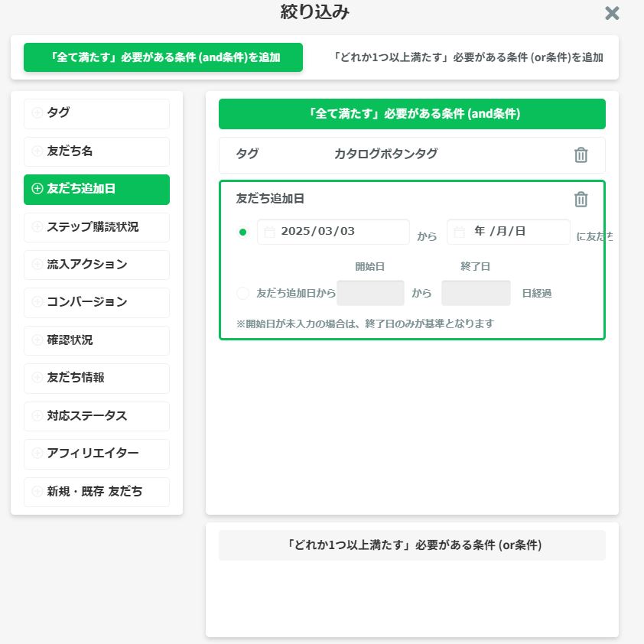Delete the タグ condition with trash icon
This screenshot has width=644, height=644.
pyautogui.click(x=581, y=155)
